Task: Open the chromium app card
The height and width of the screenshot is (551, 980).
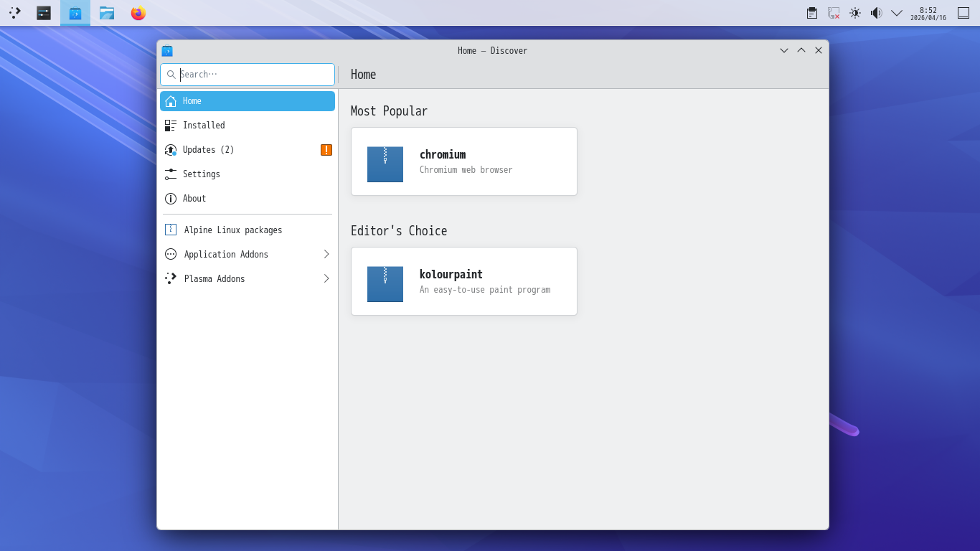Action: (464, 161)
